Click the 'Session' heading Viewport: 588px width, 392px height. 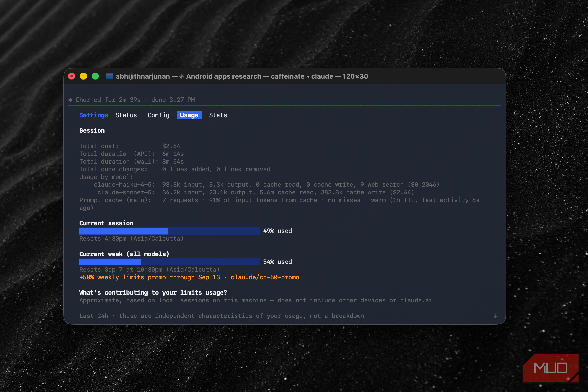click(x=92, y=131)
